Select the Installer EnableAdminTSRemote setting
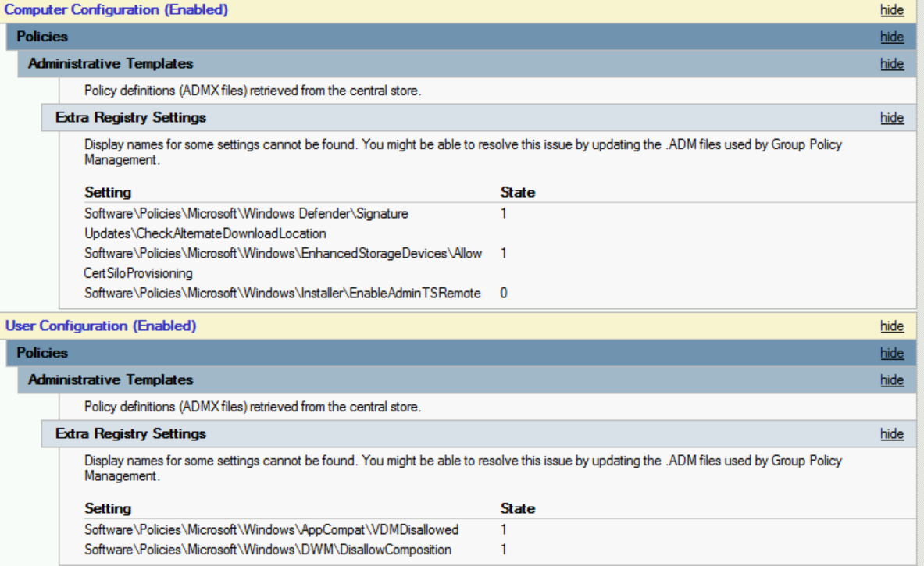This screenshot has height=566, width=924. (x=282, y=293)
